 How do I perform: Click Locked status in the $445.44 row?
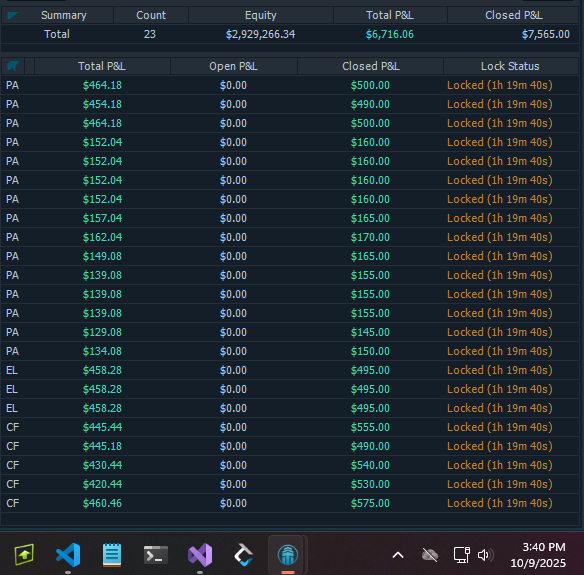point(499,427)
